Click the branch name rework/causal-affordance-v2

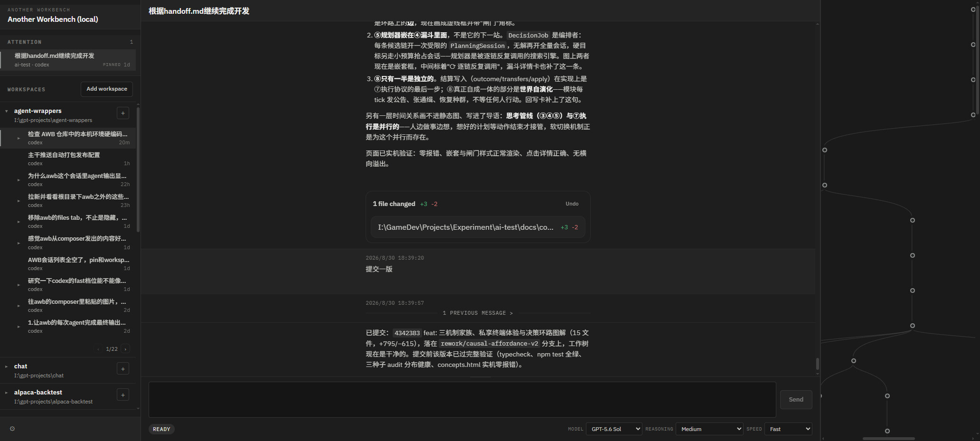[x=490, y=343]
